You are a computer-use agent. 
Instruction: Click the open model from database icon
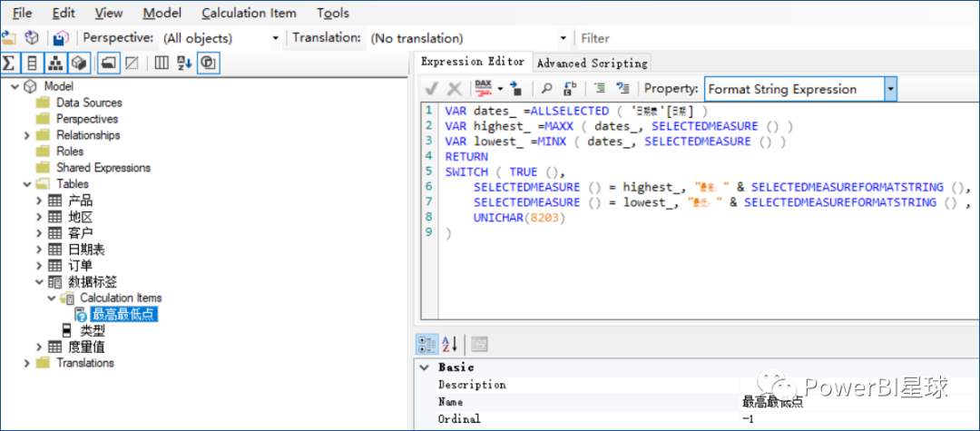[31, 38]
